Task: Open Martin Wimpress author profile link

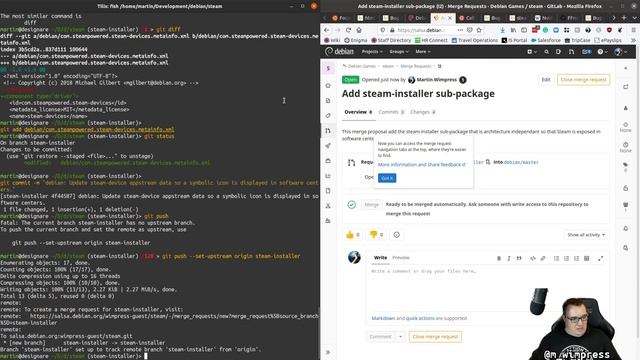Action: (437, 80)
